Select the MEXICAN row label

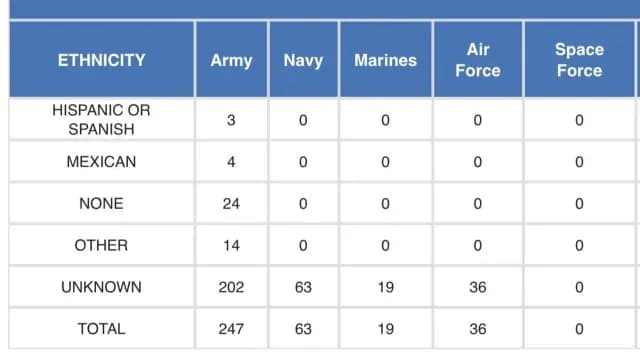[x=101, y=162]
